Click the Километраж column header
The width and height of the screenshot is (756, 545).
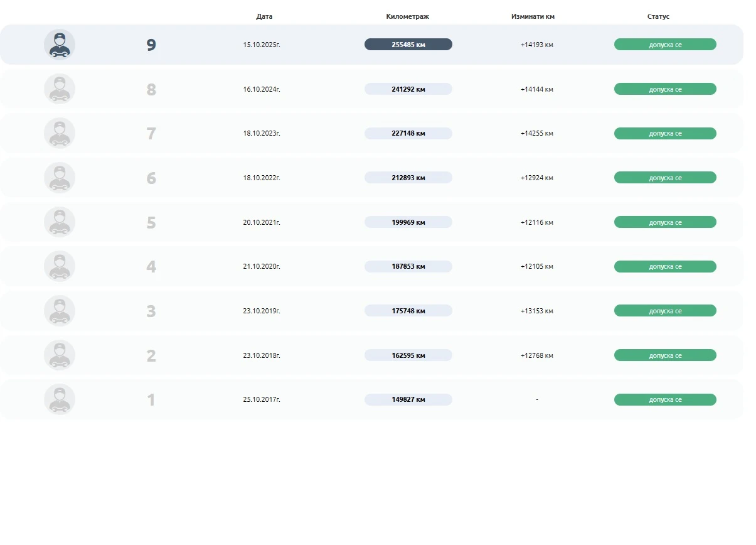tap(408, 16)
